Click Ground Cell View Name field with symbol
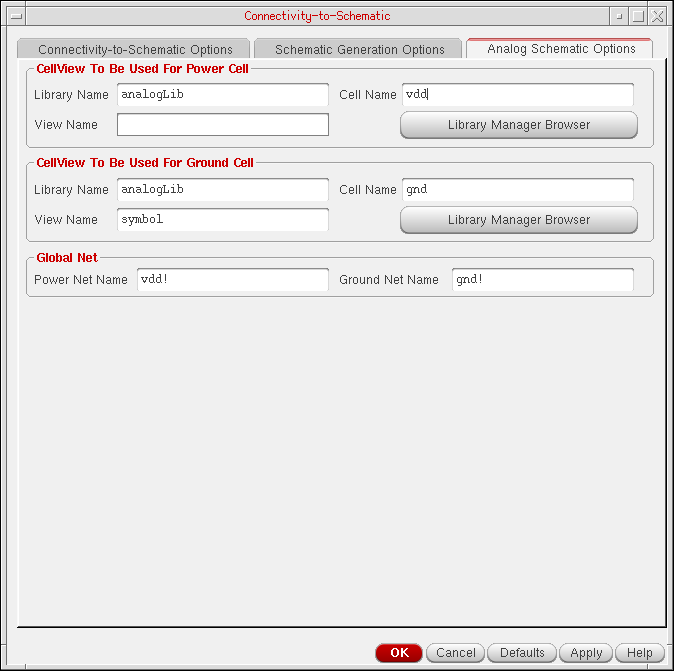Screen dimensions: 674x671 [223, 220]
